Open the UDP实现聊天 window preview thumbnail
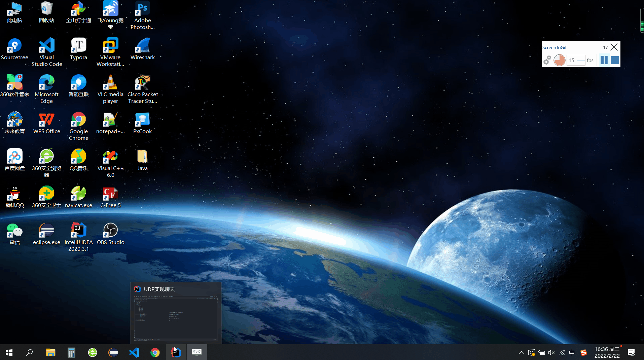 176,313
